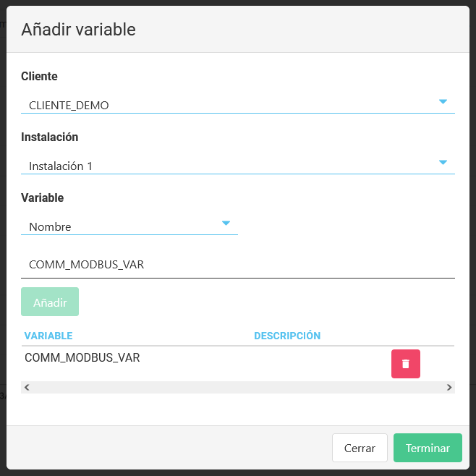Expand the Nombre variable filter caret
476x476 pixels.
(x=226, y=224)
